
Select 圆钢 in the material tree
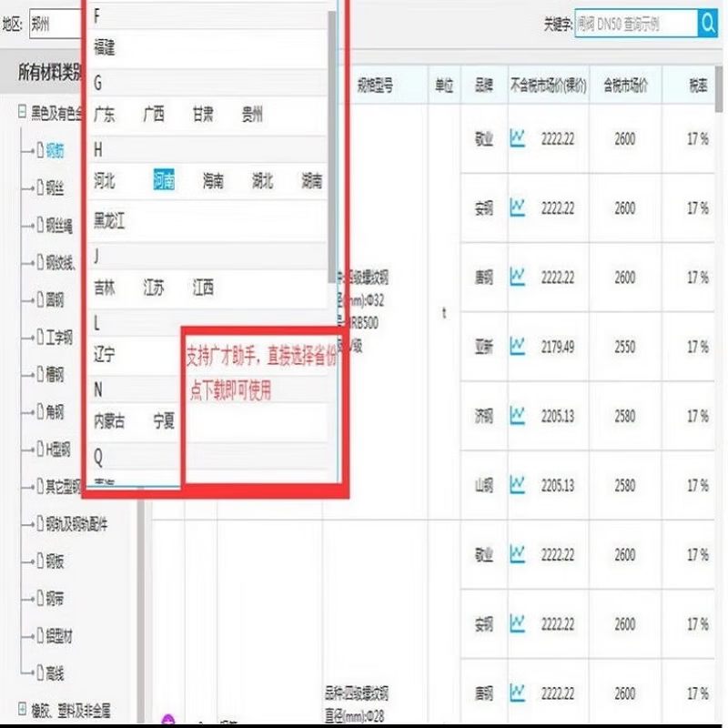[x=55, y=300]
